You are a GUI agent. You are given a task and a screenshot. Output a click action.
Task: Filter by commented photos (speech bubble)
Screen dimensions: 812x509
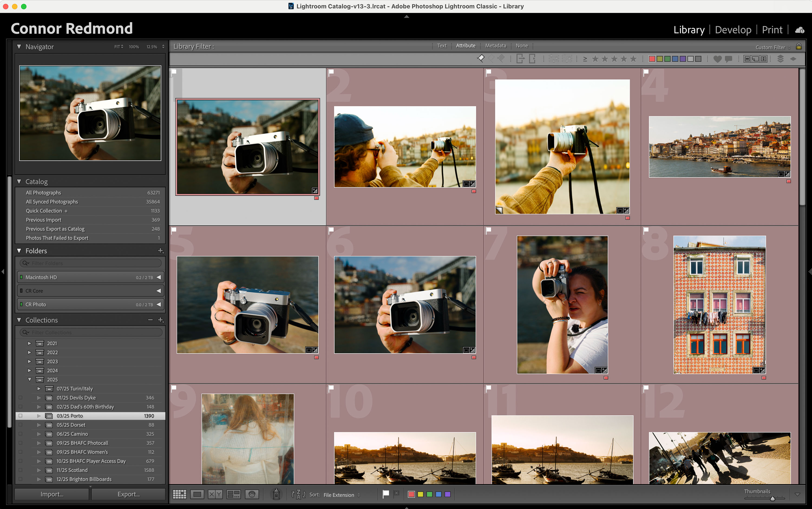(729, 59)
